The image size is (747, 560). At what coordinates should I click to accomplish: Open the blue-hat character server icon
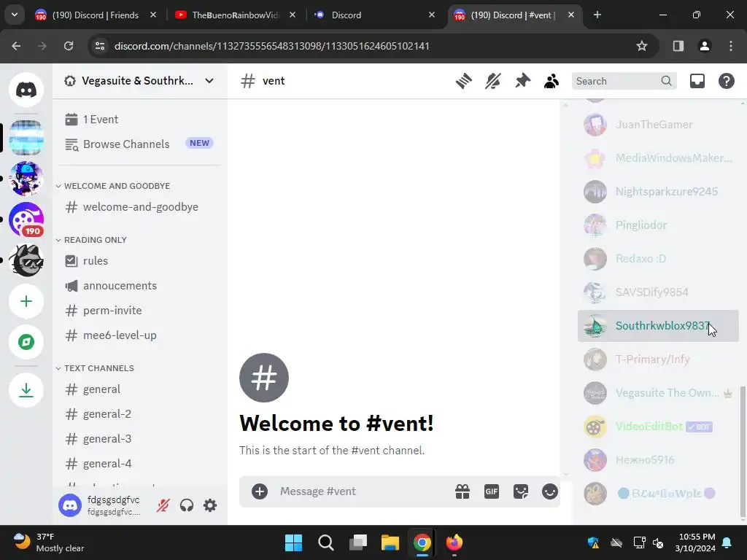[x=26, y=179]
